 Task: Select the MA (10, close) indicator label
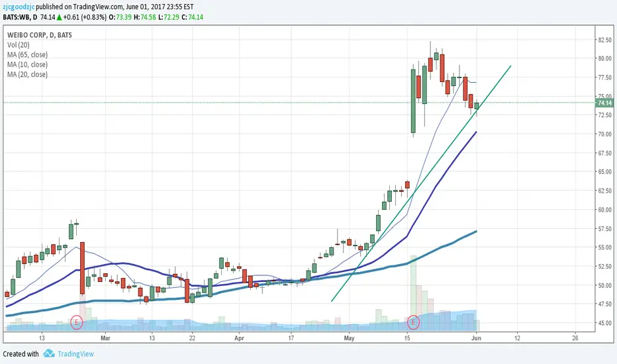pos(27,65)
